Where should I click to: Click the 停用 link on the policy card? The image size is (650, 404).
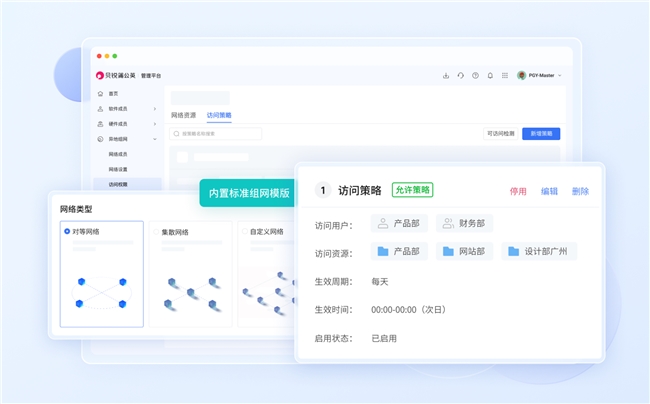[x=518, y=191]
